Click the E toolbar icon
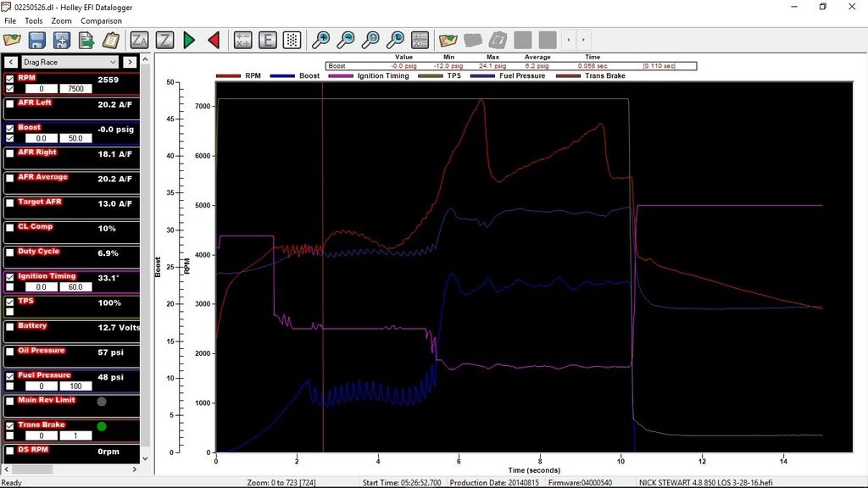This screenshot has width=868, height=488. pos(268,40)
